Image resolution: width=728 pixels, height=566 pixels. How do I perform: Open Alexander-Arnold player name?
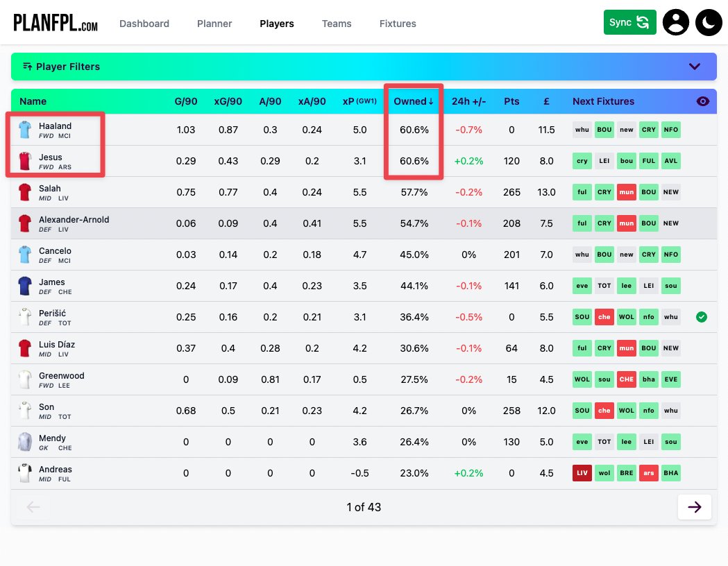pyautogui.click(x=74, y=219)
